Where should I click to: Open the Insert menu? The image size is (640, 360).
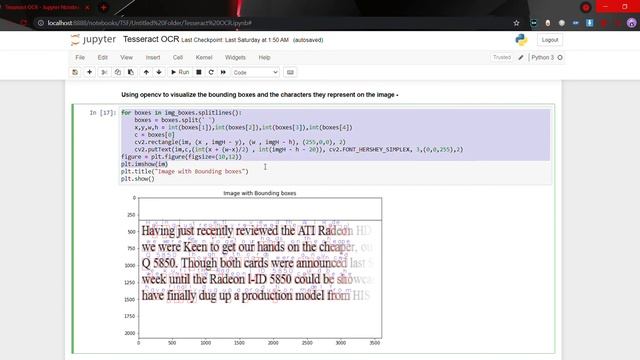click(x=153, y=58)
